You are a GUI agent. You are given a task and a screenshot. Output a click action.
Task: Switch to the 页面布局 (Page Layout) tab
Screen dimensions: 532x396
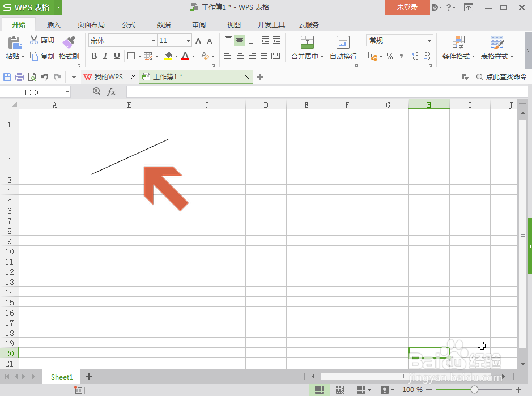(x=91, y=25)
